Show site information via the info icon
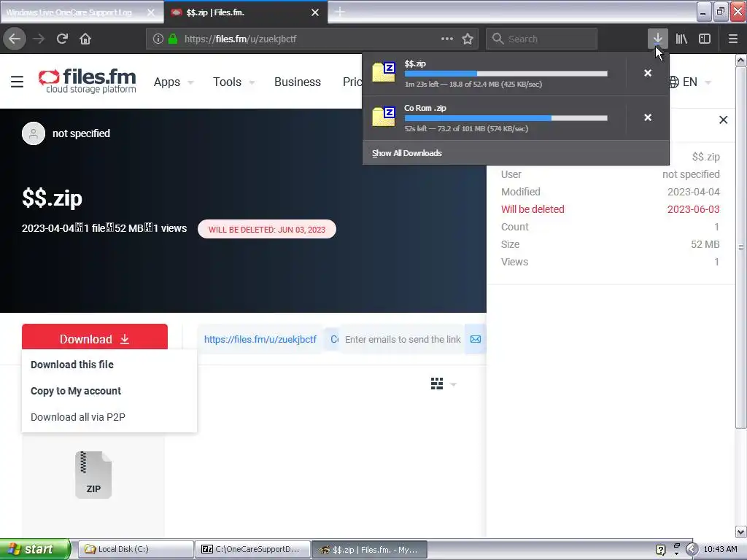The height and width of the screenshot is (560, 747). click(158, 39)
